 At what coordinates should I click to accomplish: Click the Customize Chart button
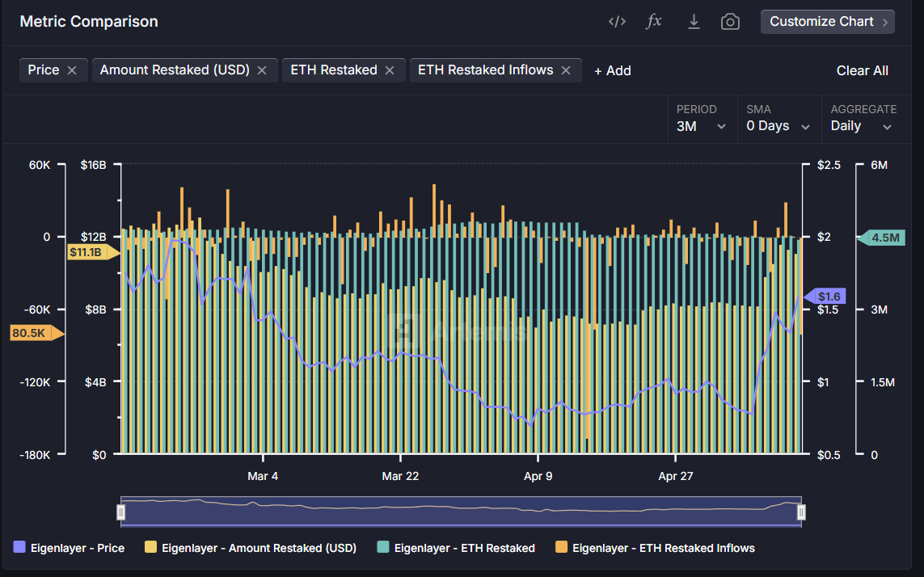(x=827, y=22)
